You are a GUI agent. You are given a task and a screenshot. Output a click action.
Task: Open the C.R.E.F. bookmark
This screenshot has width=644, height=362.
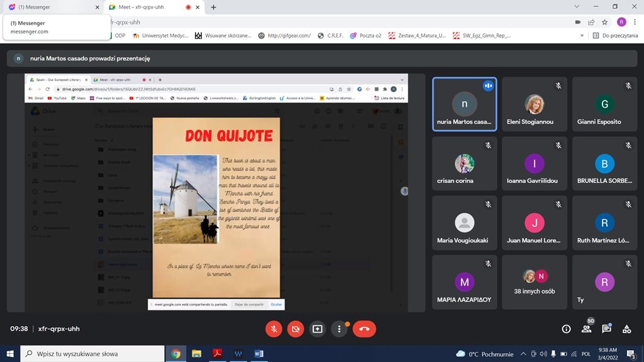(331, 36)
